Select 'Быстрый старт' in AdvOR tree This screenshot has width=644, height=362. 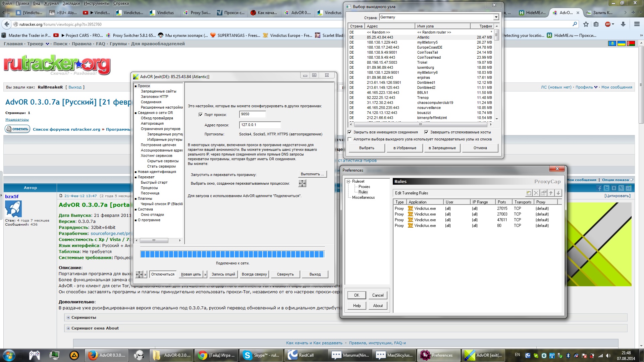[154, 182]
